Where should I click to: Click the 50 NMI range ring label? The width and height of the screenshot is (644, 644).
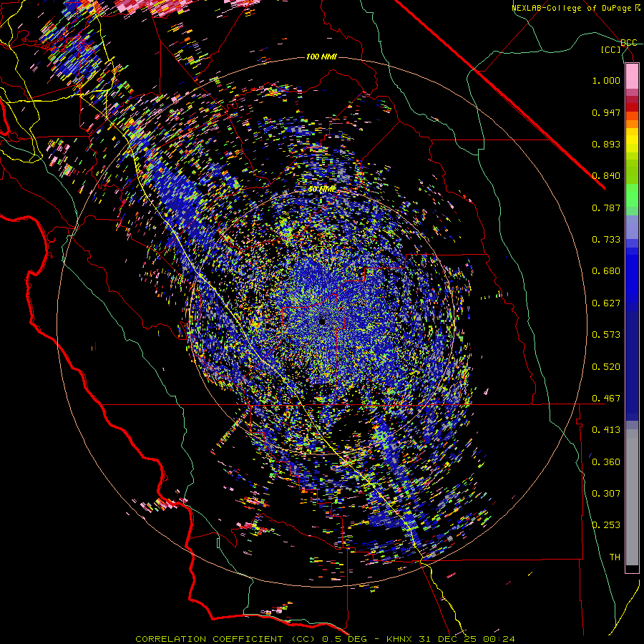pyautogui.click(x=322, y=189)
